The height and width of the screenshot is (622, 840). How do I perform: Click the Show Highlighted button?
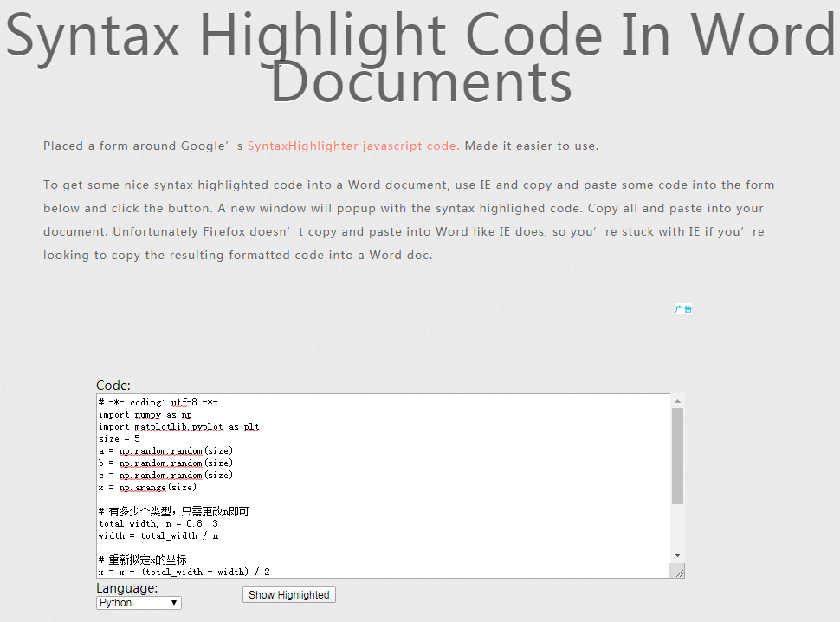pos(288,594)
